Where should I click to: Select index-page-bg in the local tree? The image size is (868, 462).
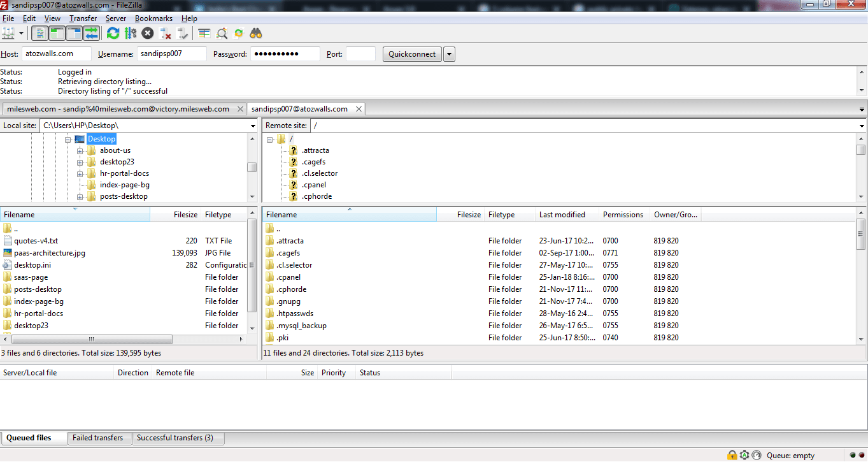point(124,185)
